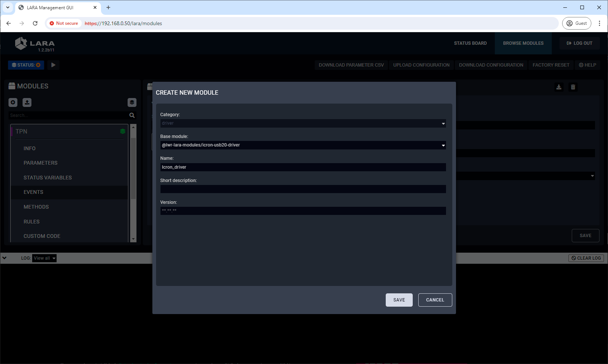The image size is (608, 364).
Task: Collapse the log panel chevron
Action: pyautogui.click(x=4, y=258)
